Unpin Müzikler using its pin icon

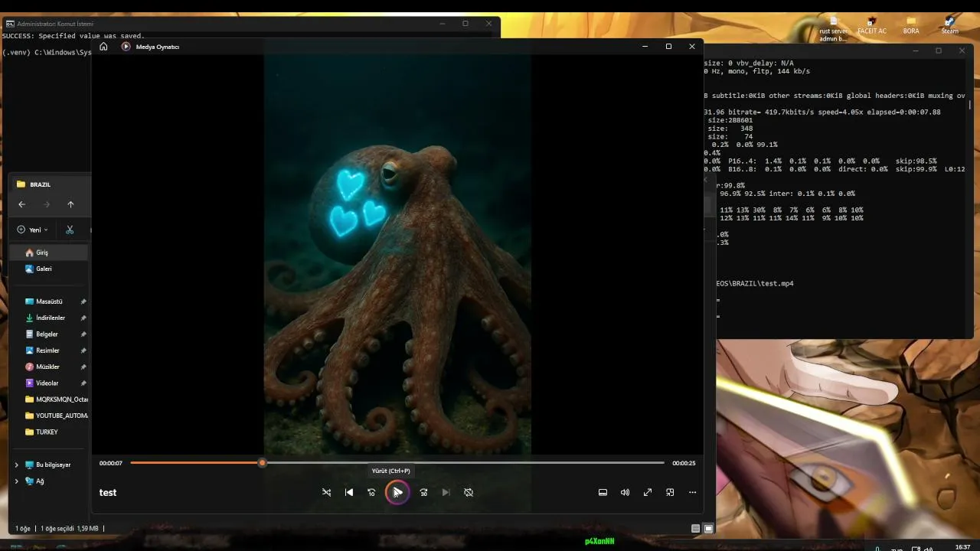(83, 367)
